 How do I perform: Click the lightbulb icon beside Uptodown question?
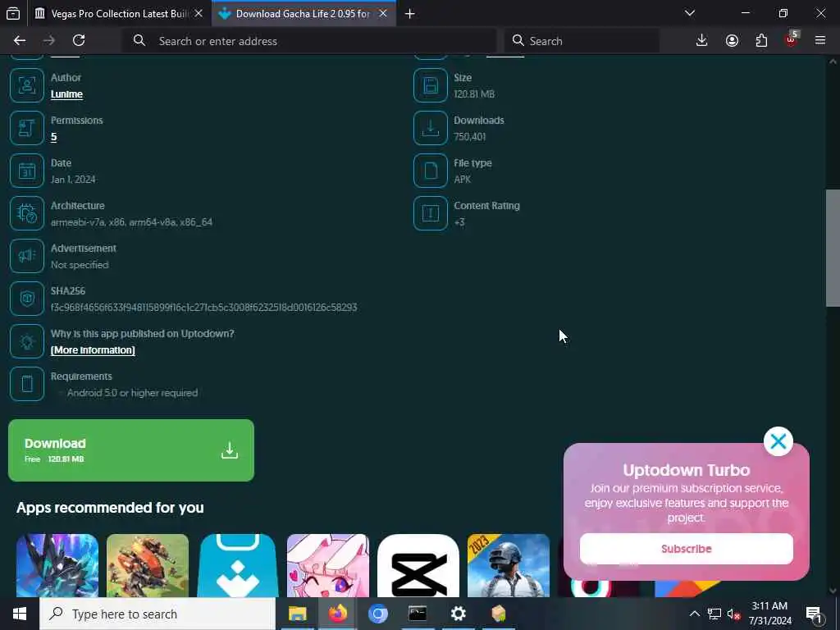pos(27,341)
